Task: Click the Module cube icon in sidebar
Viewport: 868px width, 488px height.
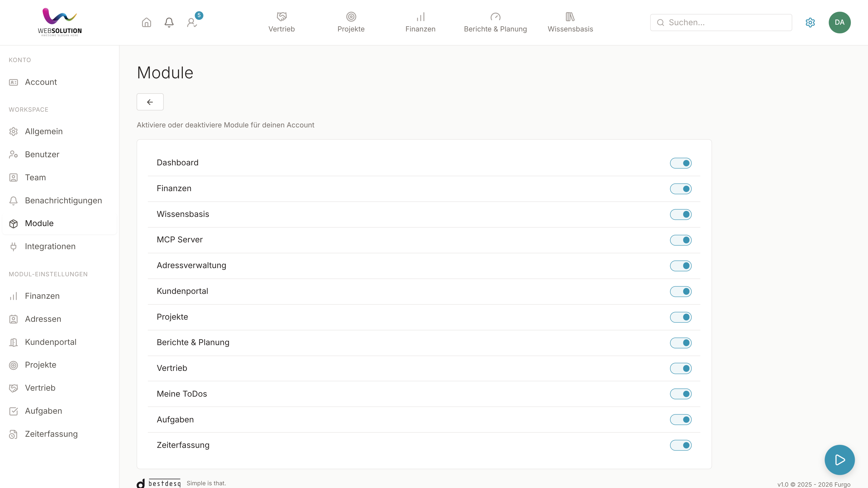Action: click(x=14, y=224)
